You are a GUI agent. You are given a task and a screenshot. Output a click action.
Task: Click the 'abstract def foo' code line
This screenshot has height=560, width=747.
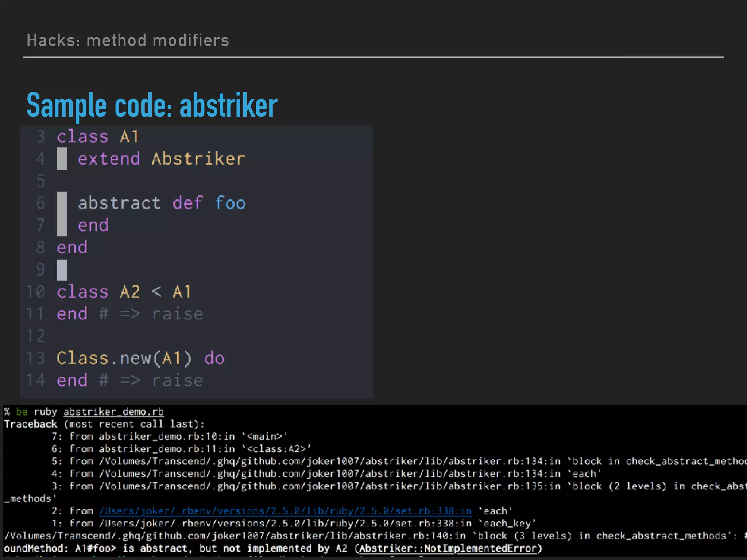(161, 203)
